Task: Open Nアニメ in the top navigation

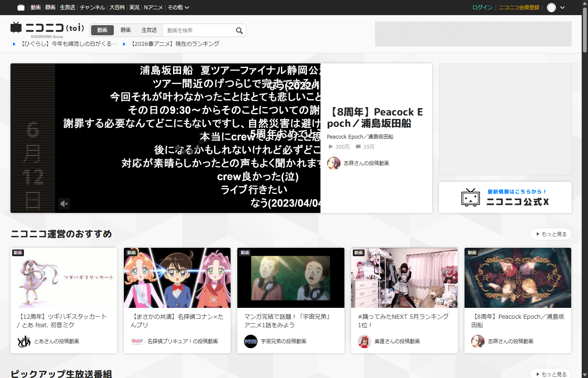Action: pos(153,8)
